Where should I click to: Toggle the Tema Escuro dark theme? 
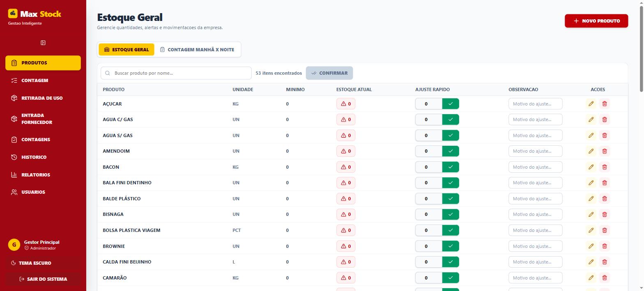[43, 263]
